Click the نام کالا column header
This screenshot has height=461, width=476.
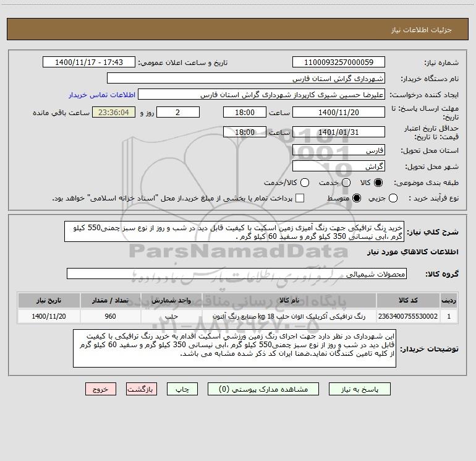289,300
